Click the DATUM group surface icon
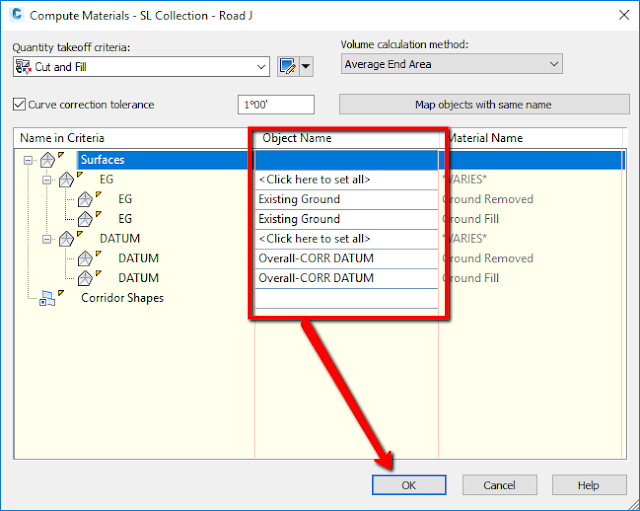 click(x=66, y=239)
